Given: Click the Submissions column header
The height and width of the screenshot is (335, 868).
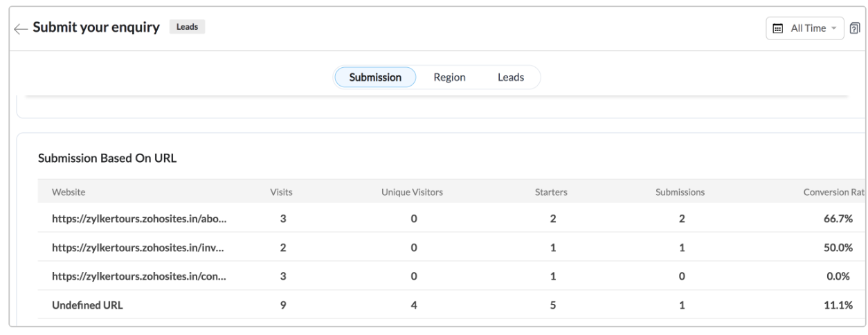Looking at the screenshot, I should click(680, 192).
